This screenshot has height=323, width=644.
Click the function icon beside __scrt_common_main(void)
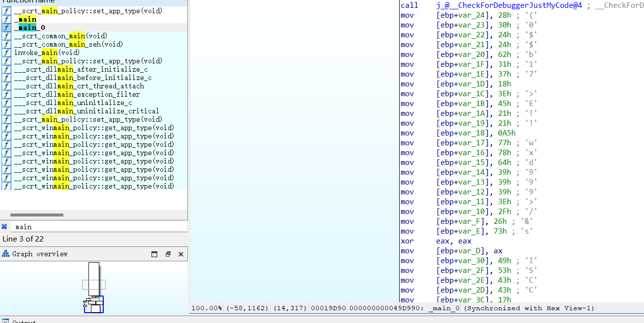pos(6,36)
